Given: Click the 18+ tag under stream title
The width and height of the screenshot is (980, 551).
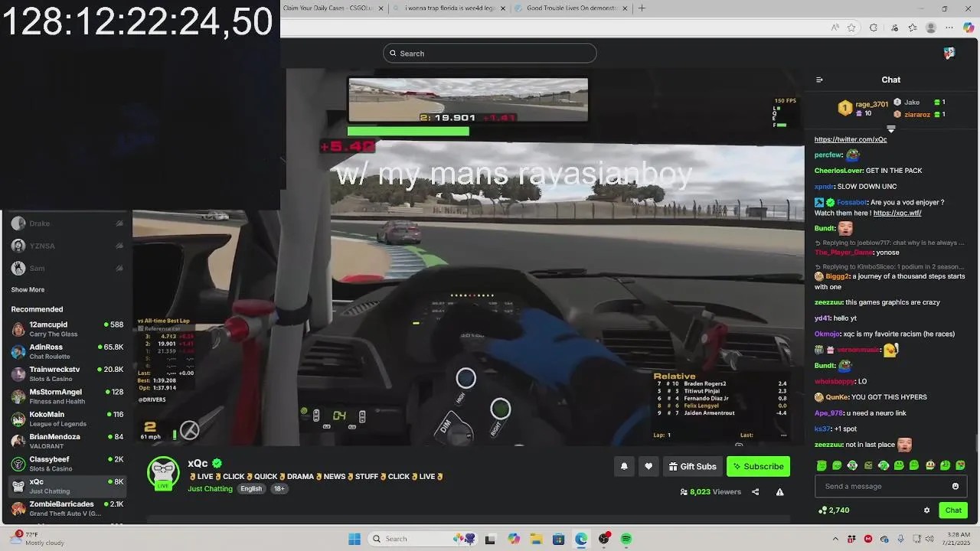Looking at the screenshot, I should click(279, 488).
